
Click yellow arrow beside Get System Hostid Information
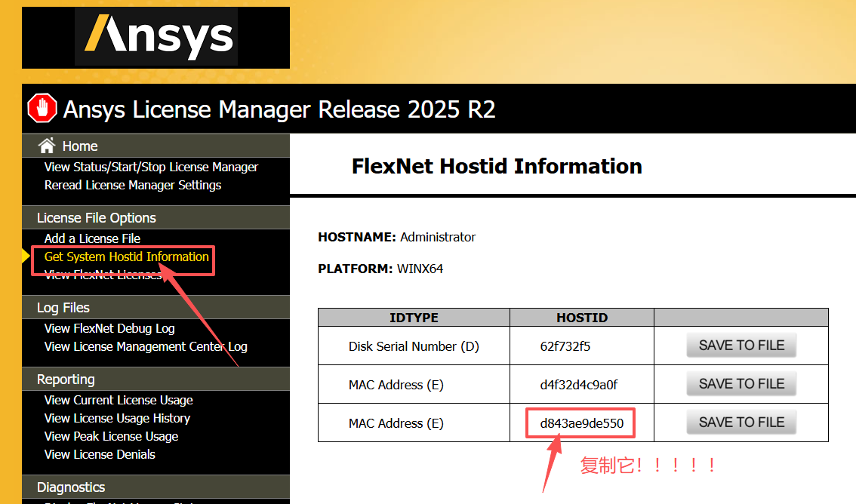pyautogui.click(x=25, y=257)
